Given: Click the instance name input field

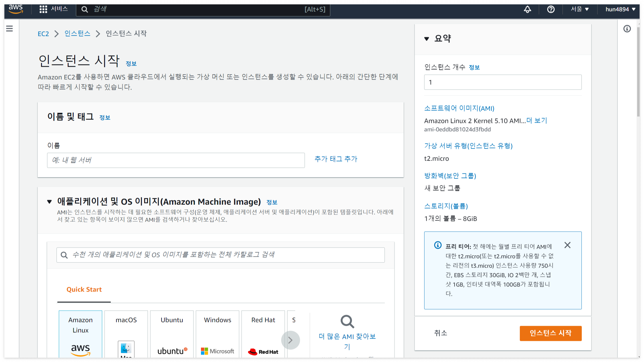Looking at the screenshot, I should (x=176, y=160).
